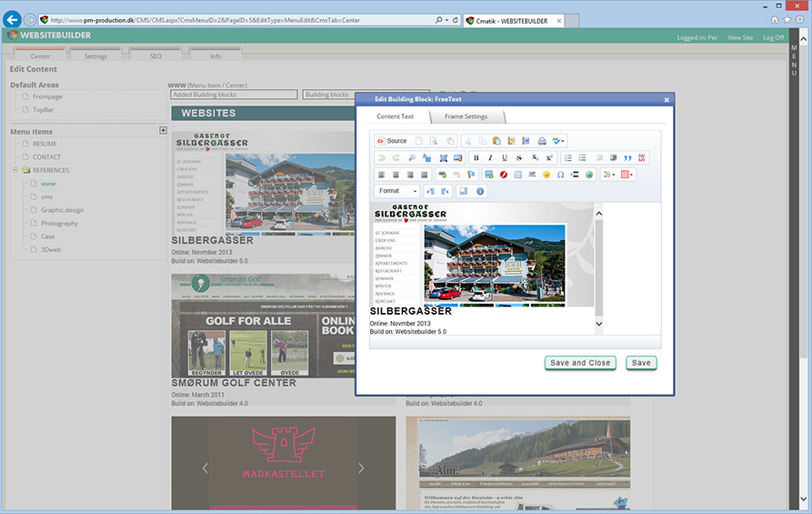
Task: Open the Format dropdown
Action: (x=397, y=191)
